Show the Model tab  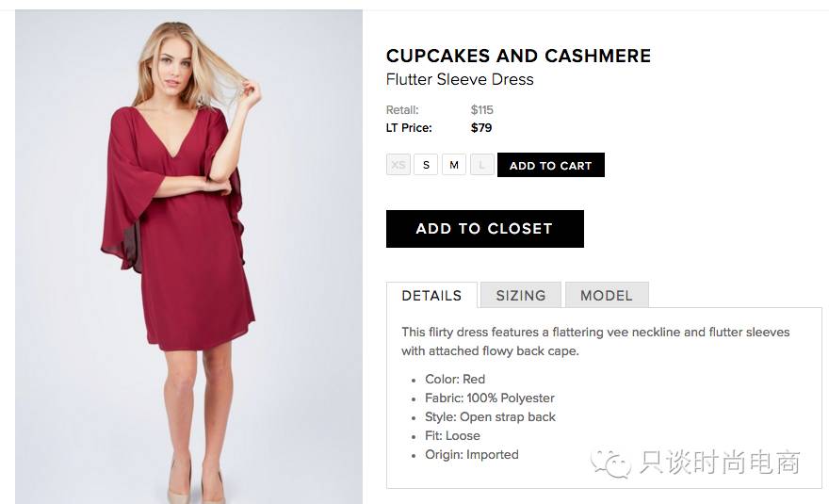(607, 295)
